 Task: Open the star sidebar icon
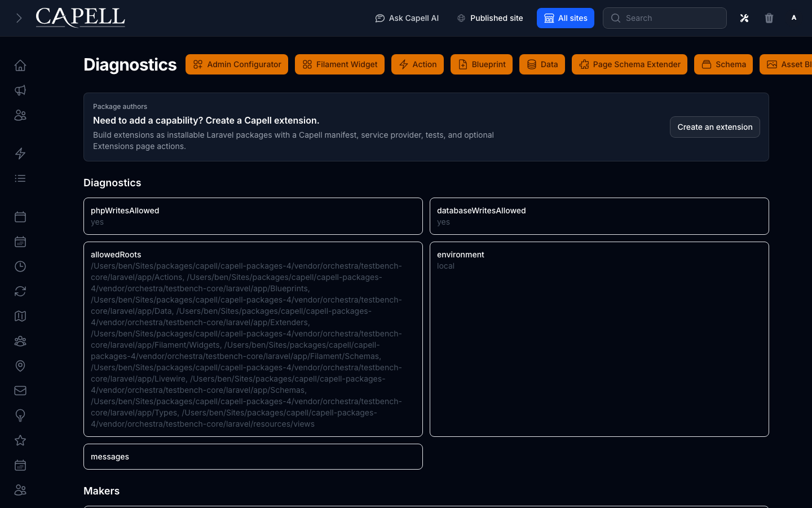20,440
